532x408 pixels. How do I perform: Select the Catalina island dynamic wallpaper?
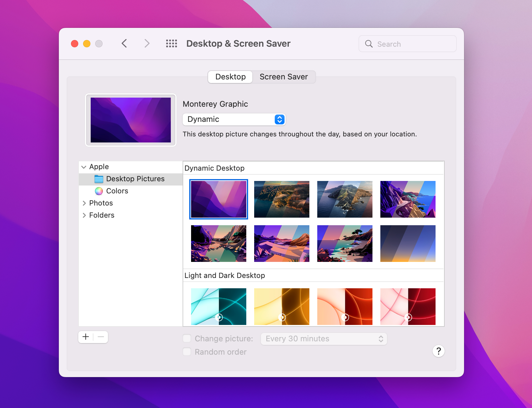coord(345,199)
